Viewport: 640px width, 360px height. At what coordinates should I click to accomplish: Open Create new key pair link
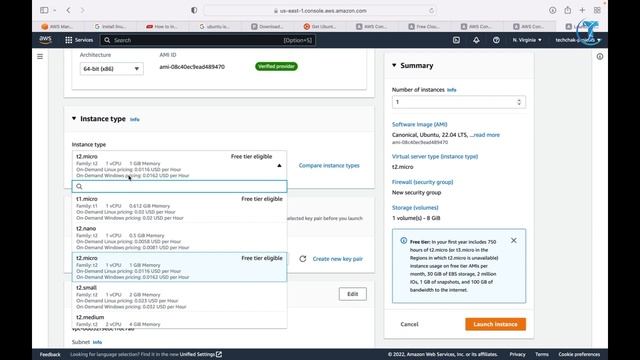click(338, 259)
